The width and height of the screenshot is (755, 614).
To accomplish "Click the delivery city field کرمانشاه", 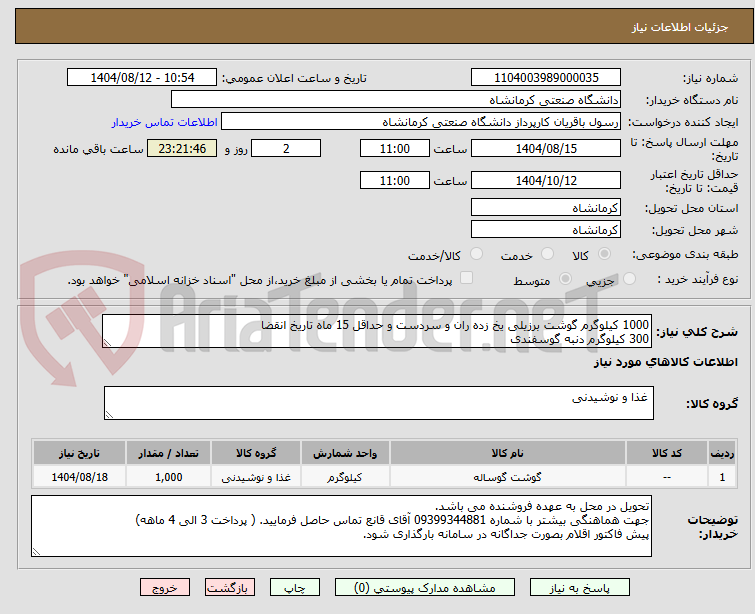I will click(x=546, y=230).
